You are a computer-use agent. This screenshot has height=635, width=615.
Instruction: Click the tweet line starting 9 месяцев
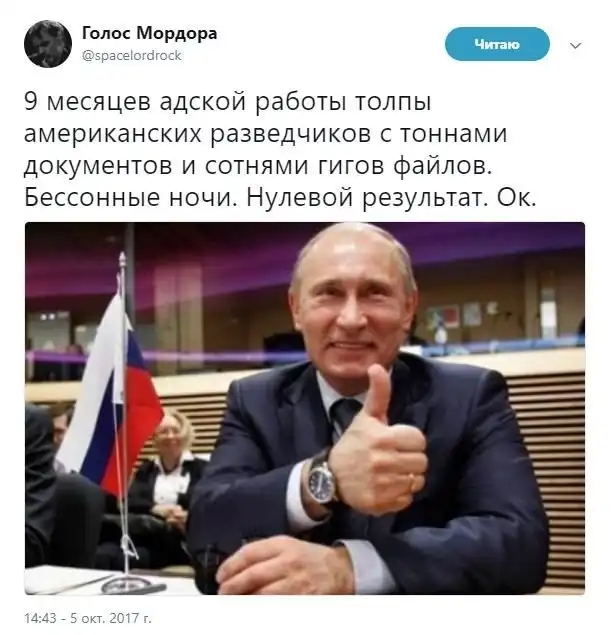point(228,101)
